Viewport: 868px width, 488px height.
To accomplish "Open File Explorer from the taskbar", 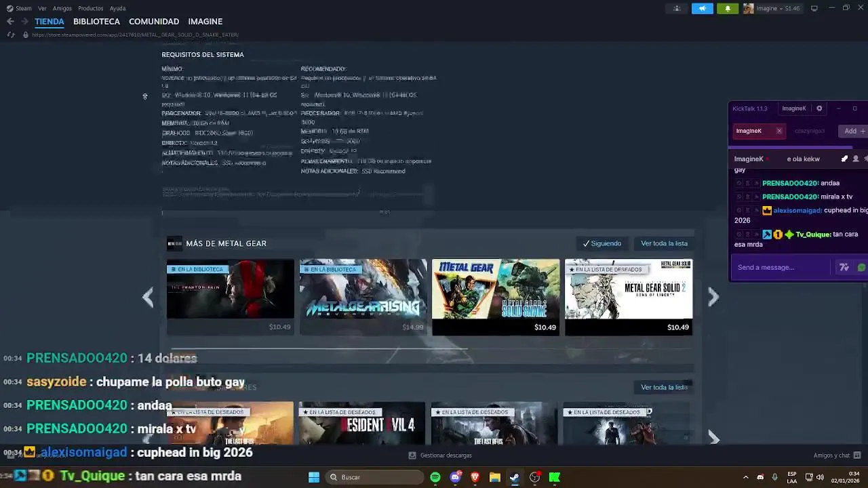I will click(x=495, y=477).
